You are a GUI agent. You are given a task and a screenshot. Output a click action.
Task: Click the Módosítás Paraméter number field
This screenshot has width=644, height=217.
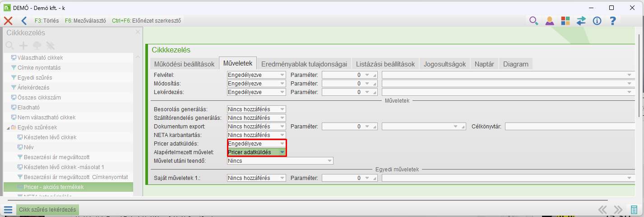(x=350, y=84)
